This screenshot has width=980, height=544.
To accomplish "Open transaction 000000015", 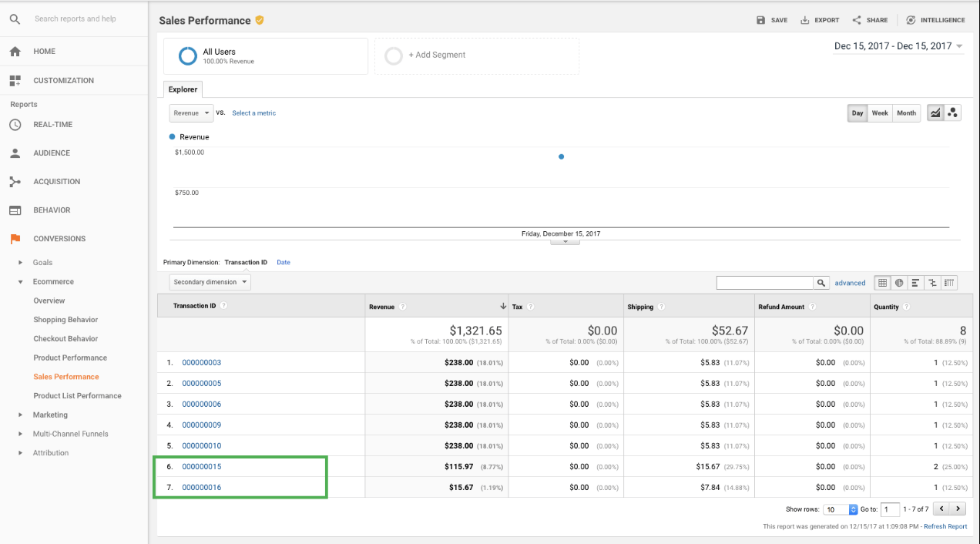I will (x=202, y=467).
